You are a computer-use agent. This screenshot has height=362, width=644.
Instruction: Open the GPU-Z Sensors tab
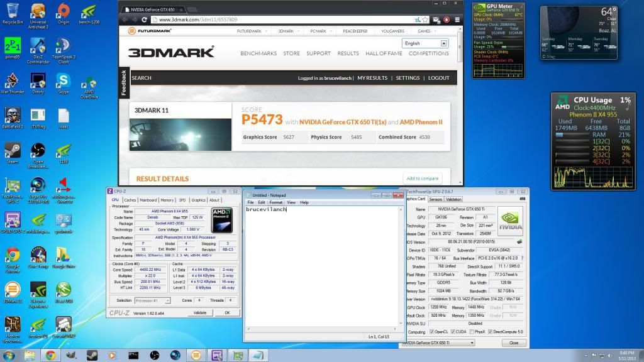[x=435, y=199]
